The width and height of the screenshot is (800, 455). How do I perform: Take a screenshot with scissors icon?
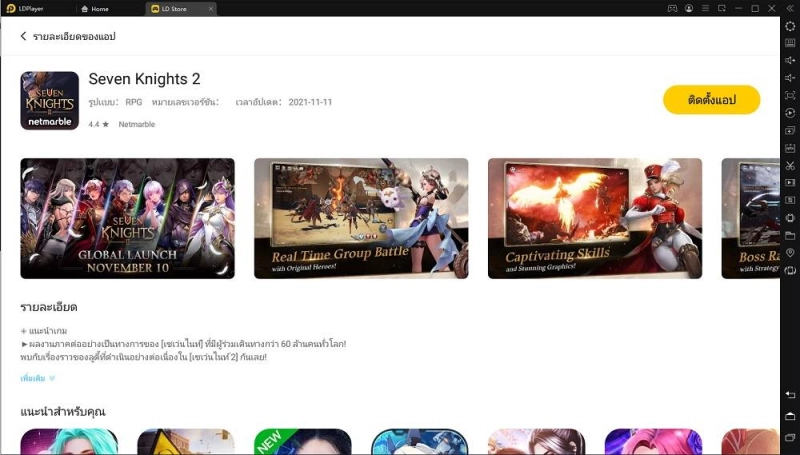point(790,165)
